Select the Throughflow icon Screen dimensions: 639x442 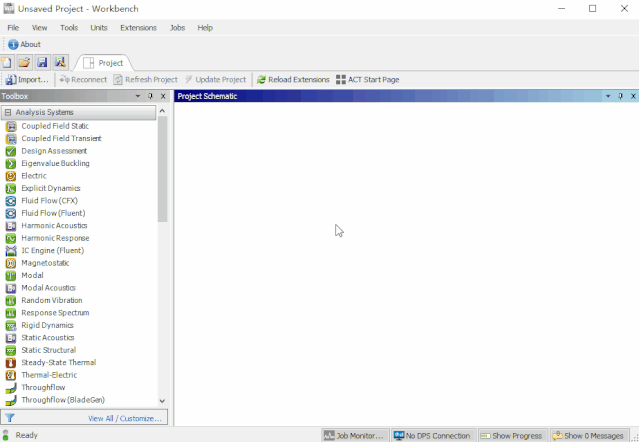[x=11, y=388]
